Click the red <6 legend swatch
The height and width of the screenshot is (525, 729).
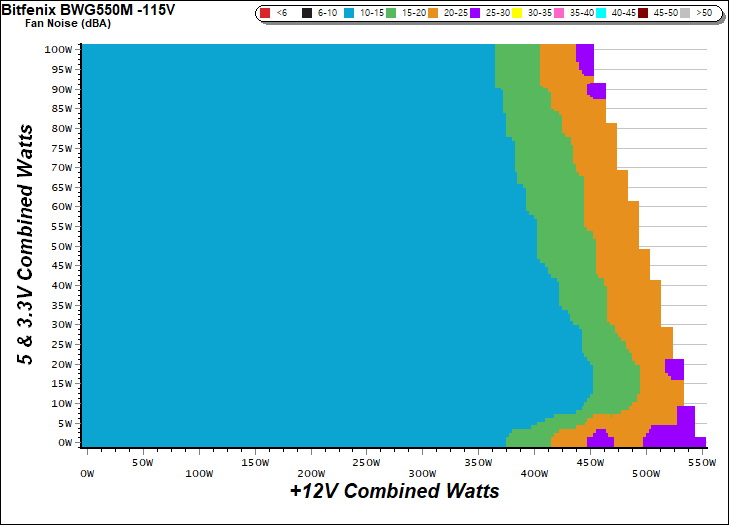[x=264, y=13]
